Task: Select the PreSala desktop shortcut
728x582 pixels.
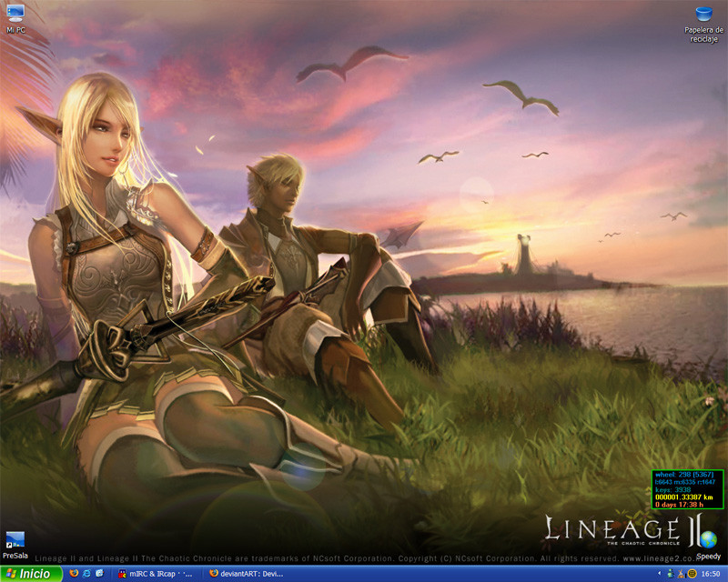Action: [x=15, y=545]
